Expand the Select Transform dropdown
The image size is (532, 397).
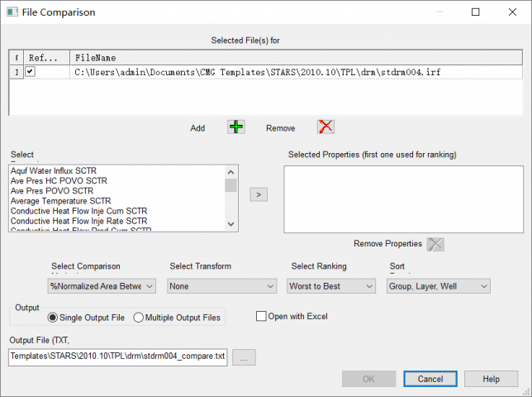click(221, 286)
